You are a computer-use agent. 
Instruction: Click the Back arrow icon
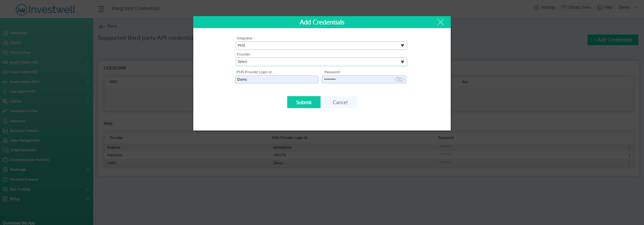point(102,27)
